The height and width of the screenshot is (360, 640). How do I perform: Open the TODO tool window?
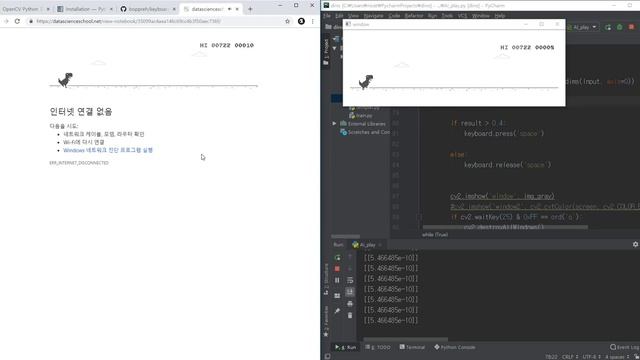coord(378,347)
